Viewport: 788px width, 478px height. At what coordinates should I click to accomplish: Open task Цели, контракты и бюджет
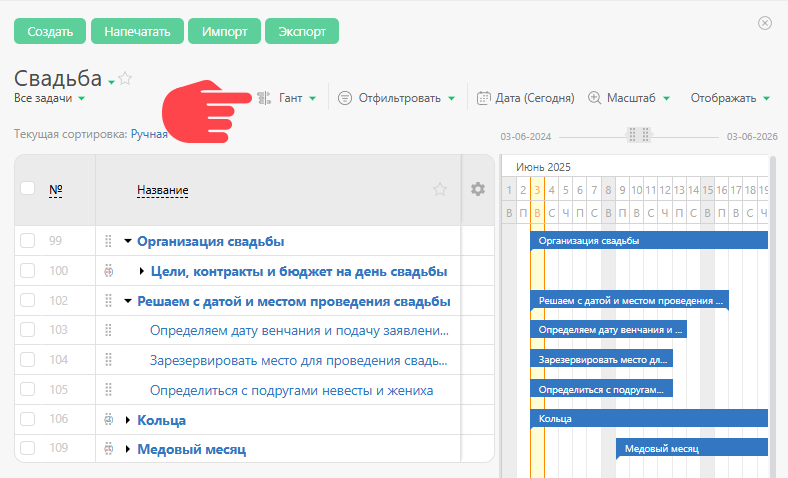(299, 271)
